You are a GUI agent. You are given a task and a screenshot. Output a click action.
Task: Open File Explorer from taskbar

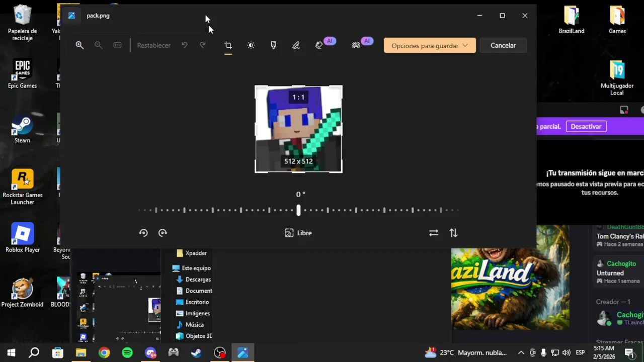point(81,352)
